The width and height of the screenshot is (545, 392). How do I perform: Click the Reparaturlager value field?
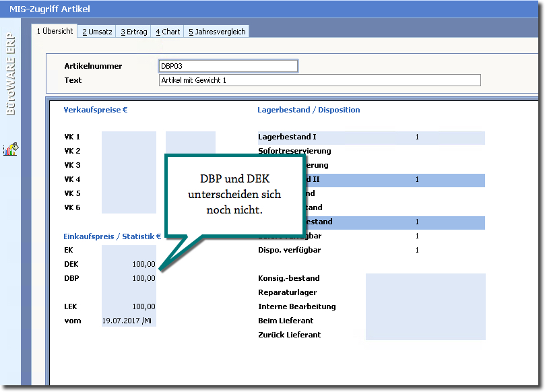click(x=424, y=292)
